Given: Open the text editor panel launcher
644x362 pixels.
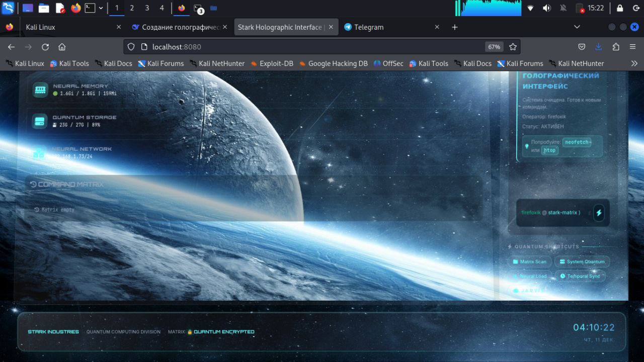Looking at the screenshot, I should click(60, 8).
